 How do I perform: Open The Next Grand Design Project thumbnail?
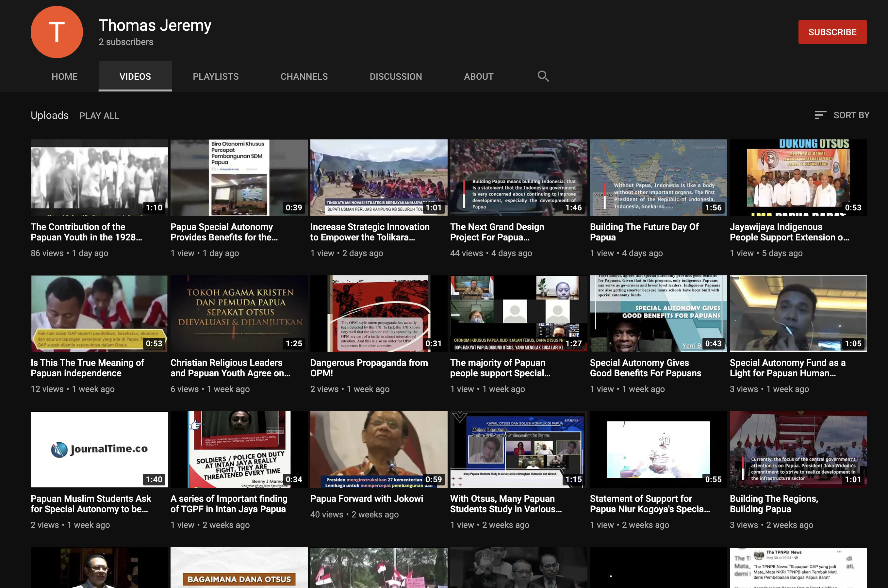[518, 178]
